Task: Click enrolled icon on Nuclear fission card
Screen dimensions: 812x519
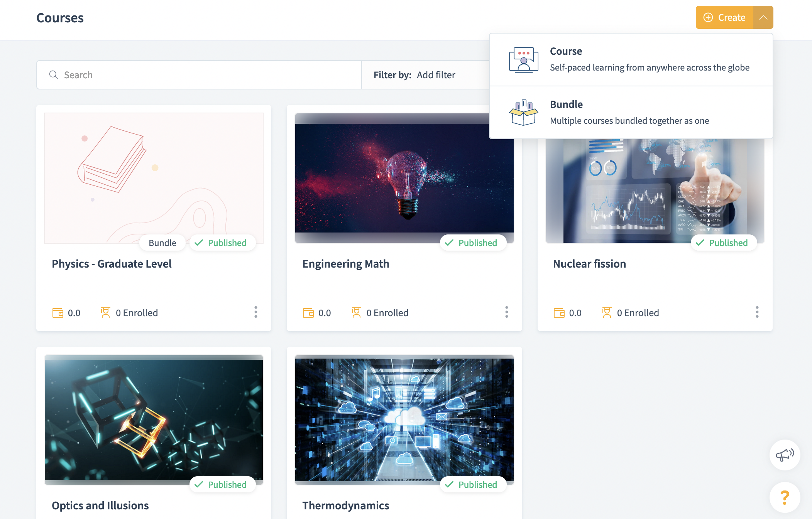Action: 607,313
